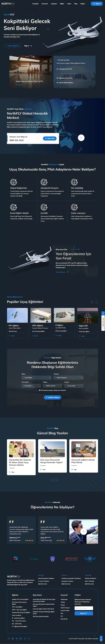Image resolution: width=105 pixels, height=644 pixels.
Task: Click the Kayıt Ol newsletter button
Action: 84,613
